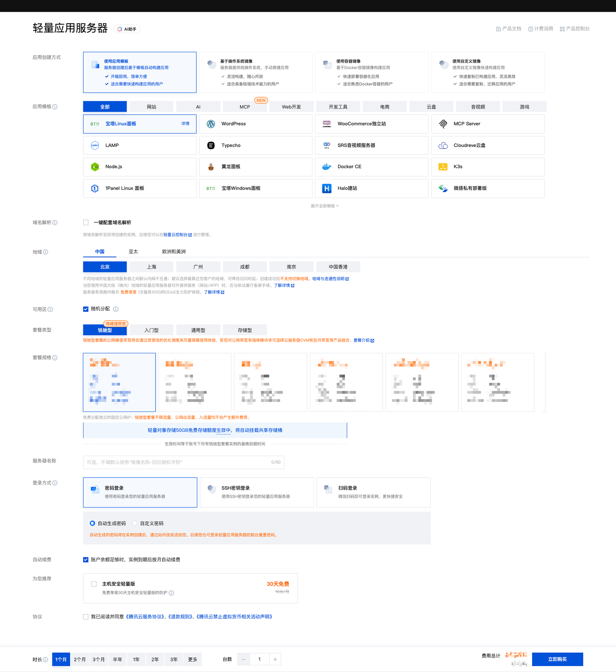
Task: Increase server count with plus button
Action: click(x=275, y=659)
